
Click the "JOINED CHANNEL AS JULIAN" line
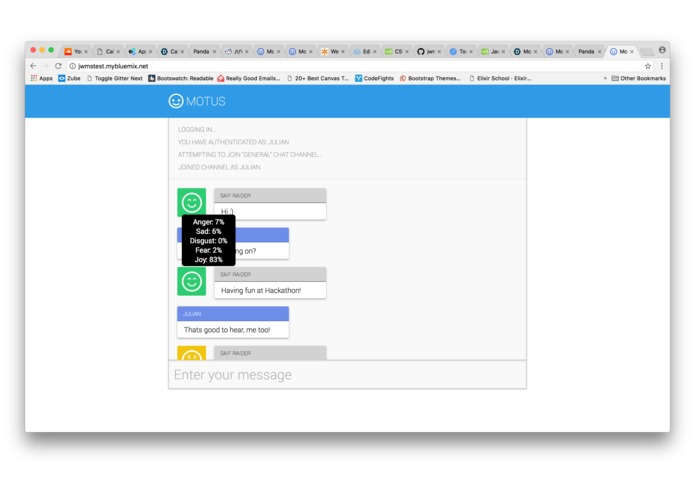coord(219,167)
